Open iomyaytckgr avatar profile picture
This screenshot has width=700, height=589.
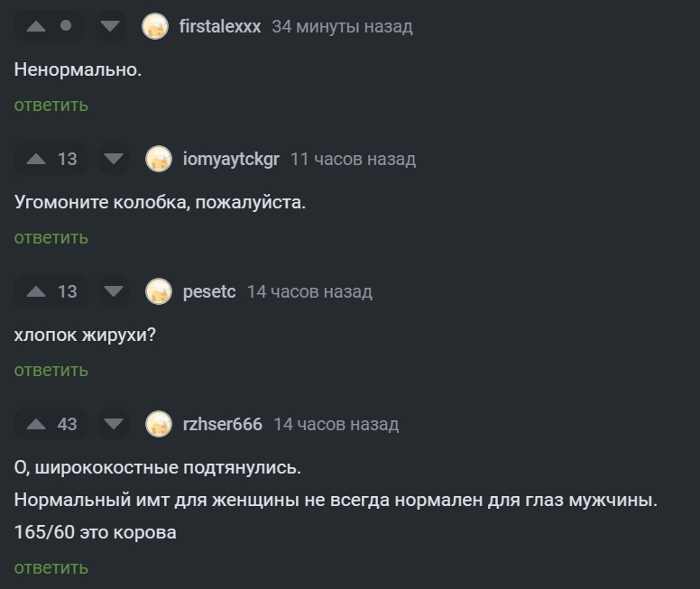point(159,160)
